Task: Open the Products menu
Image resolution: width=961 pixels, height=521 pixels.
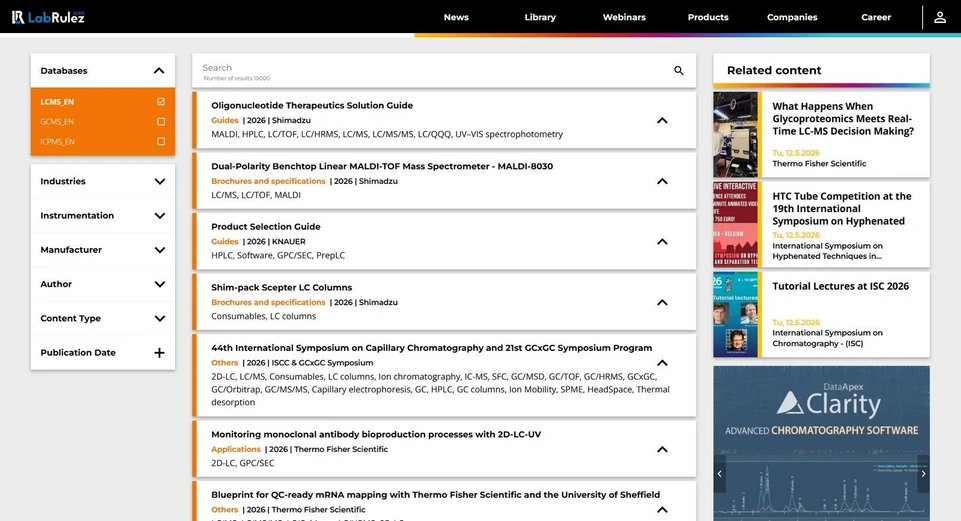Action: click(x=708, y=17)
